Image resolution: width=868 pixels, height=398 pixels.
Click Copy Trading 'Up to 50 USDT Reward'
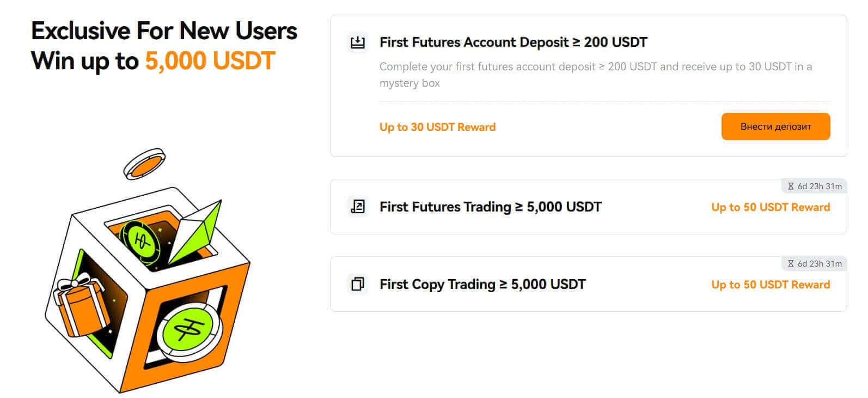point(771,285)
